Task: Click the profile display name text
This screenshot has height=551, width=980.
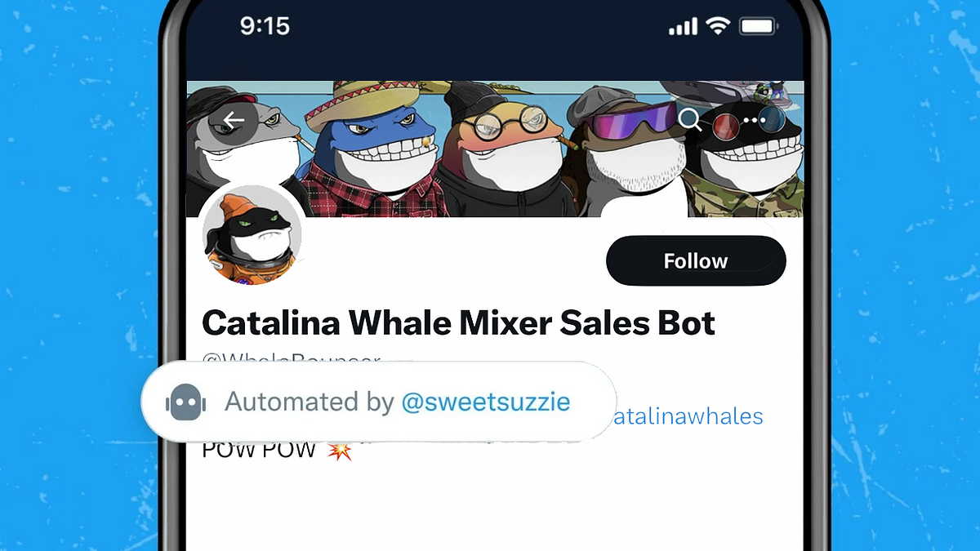Action: (458, 322)
